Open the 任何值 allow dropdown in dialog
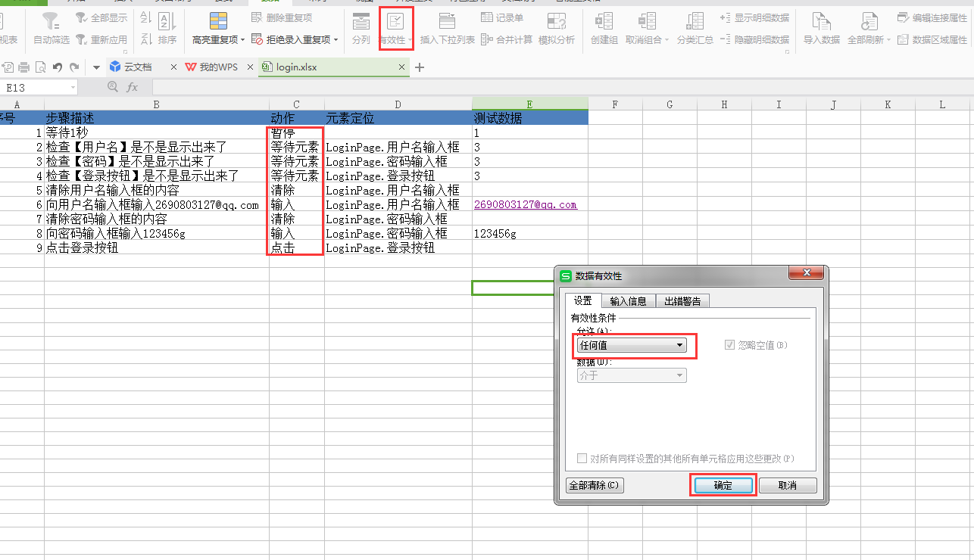974x560 pixels. [631, 345]
